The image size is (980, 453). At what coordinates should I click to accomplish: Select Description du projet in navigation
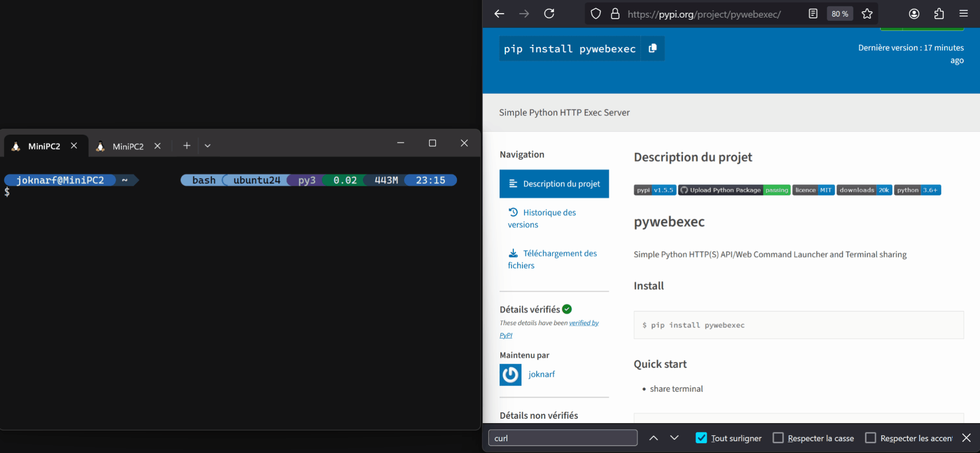click(554, 183)
